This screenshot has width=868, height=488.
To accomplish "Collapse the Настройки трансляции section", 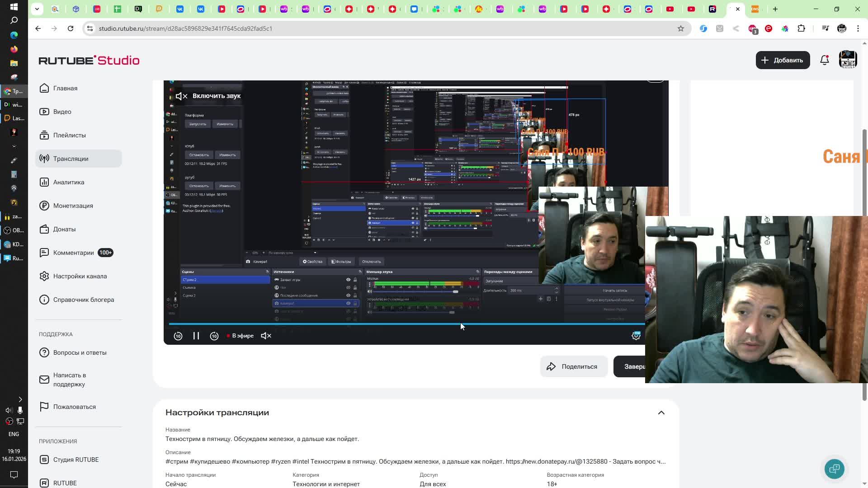I will 661,413.
